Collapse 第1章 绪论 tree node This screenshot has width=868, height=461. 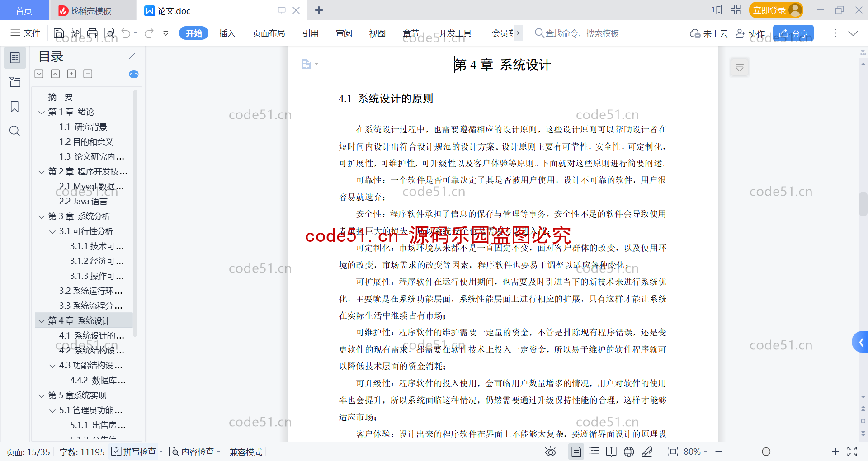pos(42,112)
